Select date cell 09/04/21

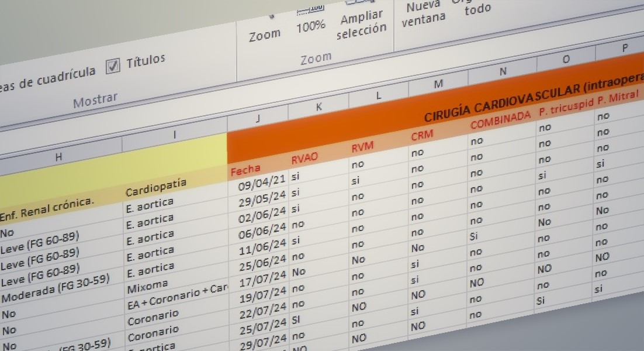(x=262, y=183)
